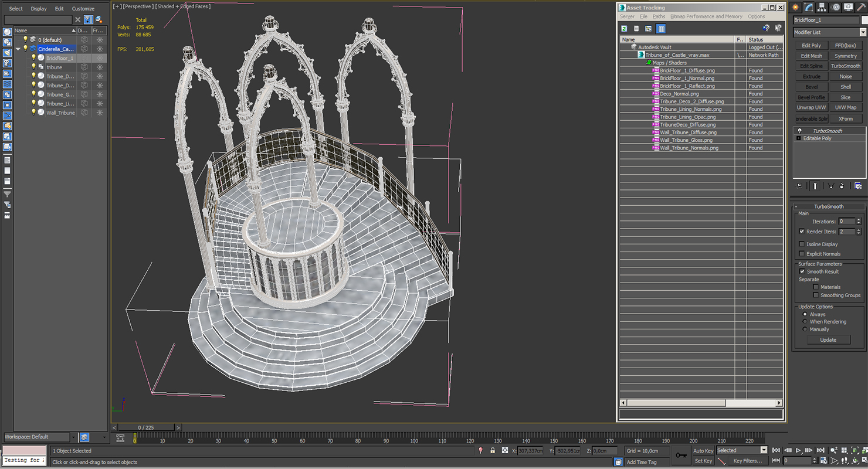Click Iterations spinner arrows
Image resolution: width=868 pixels, height=469 pixels.
coord(859,222)
